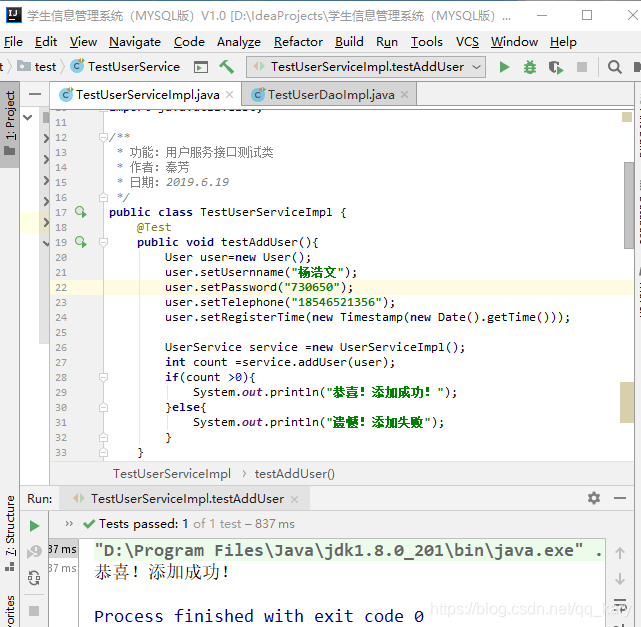Collapse the project pane with minus icon

(x=35, y=94)
